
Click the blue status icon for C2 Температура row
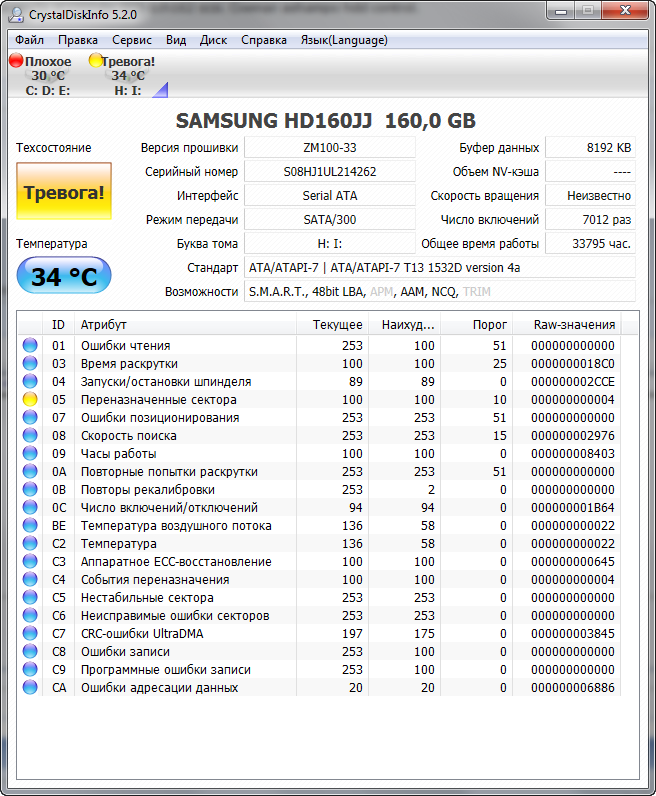[x=30, y=544]
